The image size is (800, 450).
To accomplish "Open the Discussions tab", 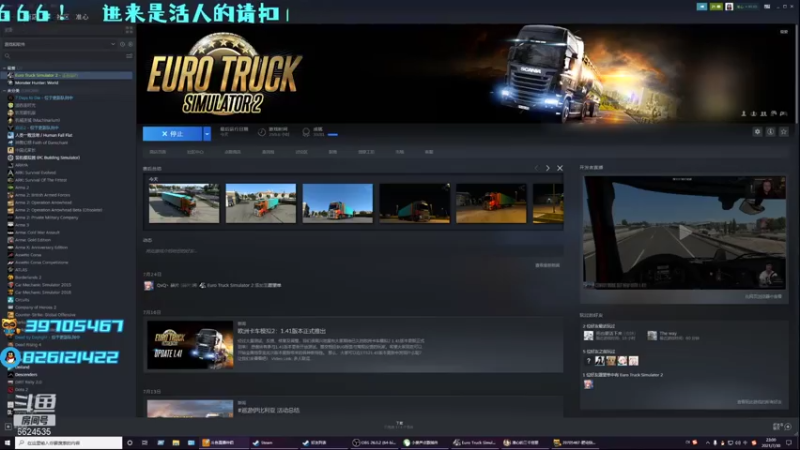I will [x=302, y=152].
